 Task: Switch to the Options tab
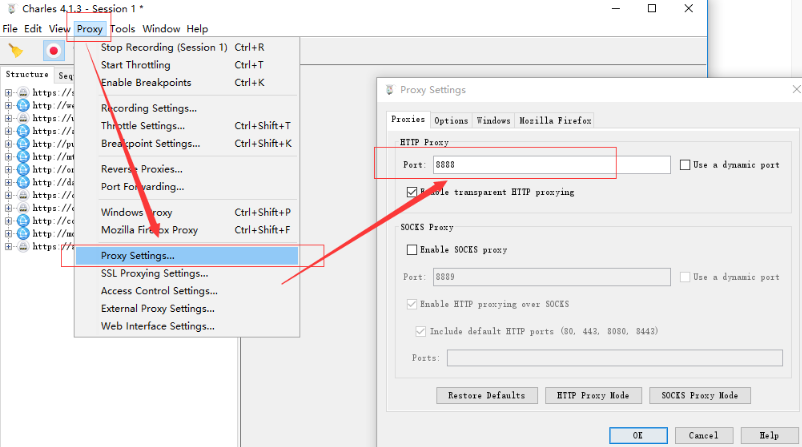coord(451,121)
